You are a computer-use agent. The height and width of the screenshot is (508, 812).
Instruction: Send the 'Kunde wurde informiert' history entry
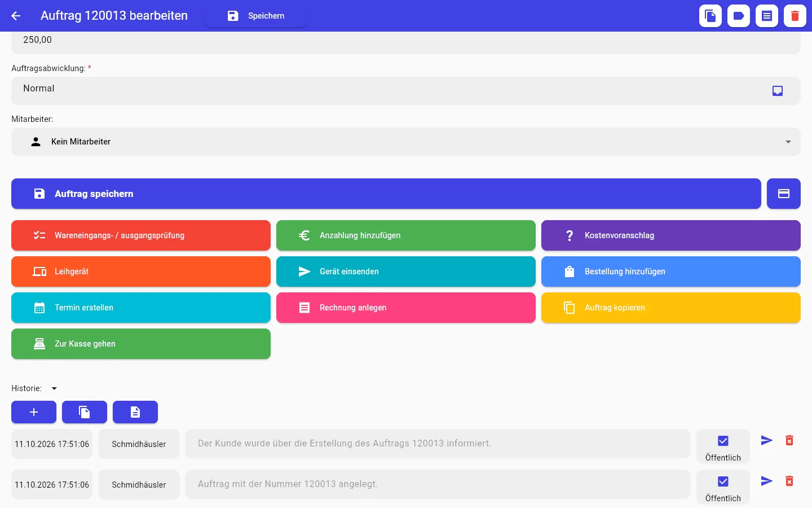pyautogui.click(x=767, y=440)
